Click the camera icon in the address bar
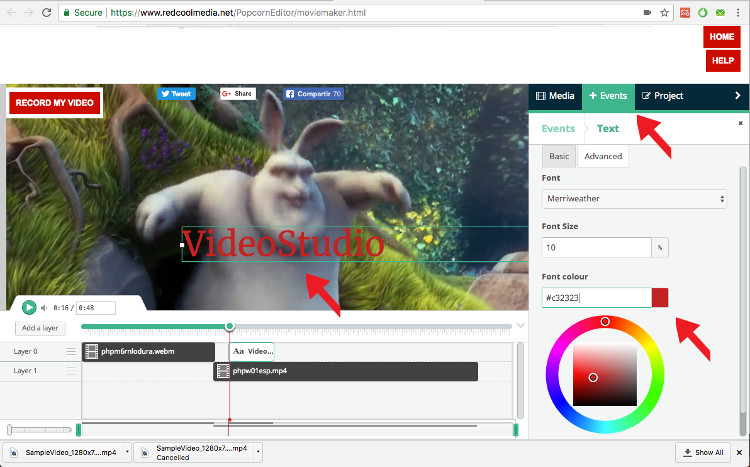 point(646,13)
